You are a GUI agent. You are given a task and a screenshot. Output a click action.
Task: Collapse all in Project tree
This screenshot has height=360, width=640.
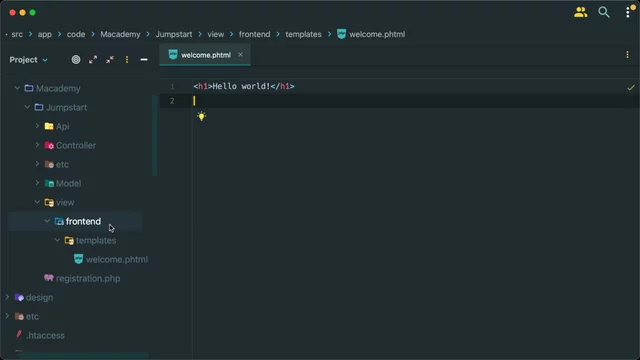110,60
